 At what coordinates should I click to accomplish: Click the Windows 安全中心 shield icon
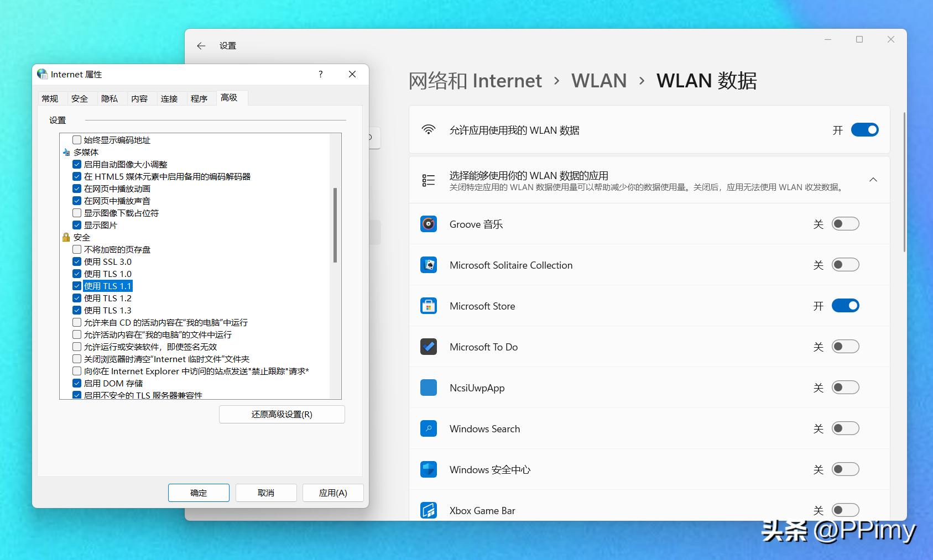(429, 469)
